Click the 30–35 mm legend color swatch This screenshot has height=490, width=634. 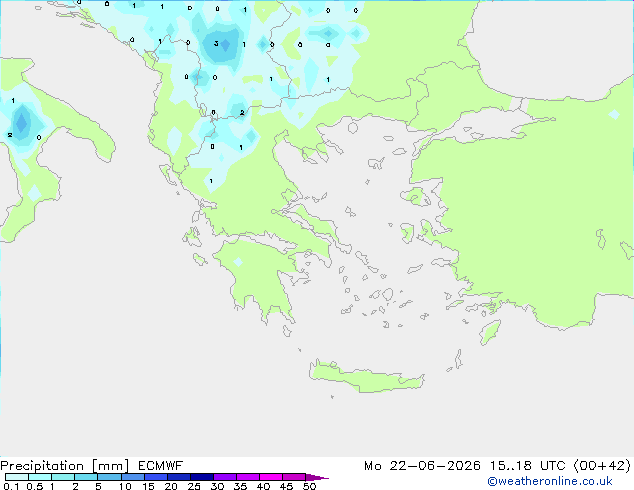[225, 477]
